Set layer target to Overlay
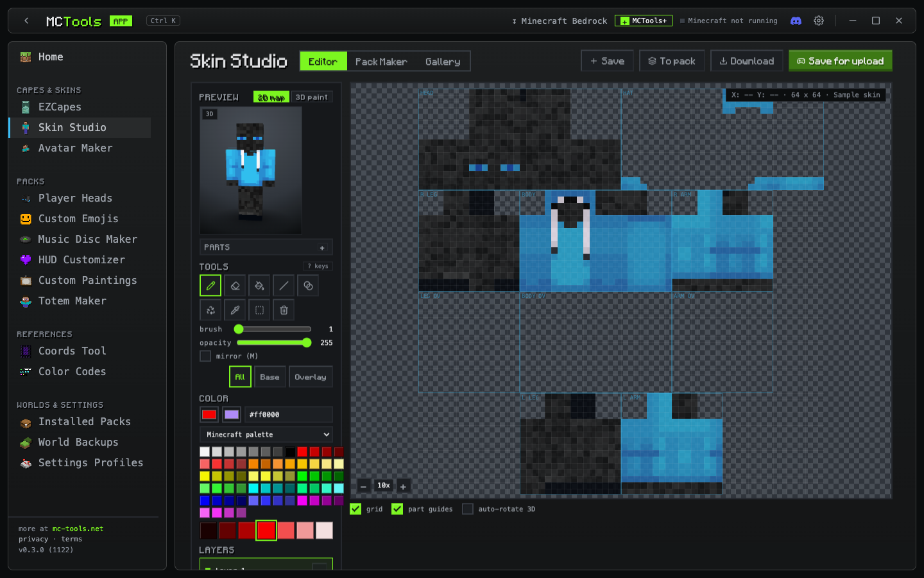 pyautogui.click(x=311, y=377)
